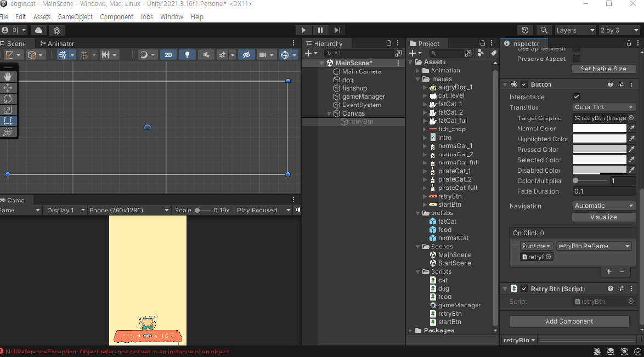Toggle scene visibility hidden-objects icon

click(246, 55)
